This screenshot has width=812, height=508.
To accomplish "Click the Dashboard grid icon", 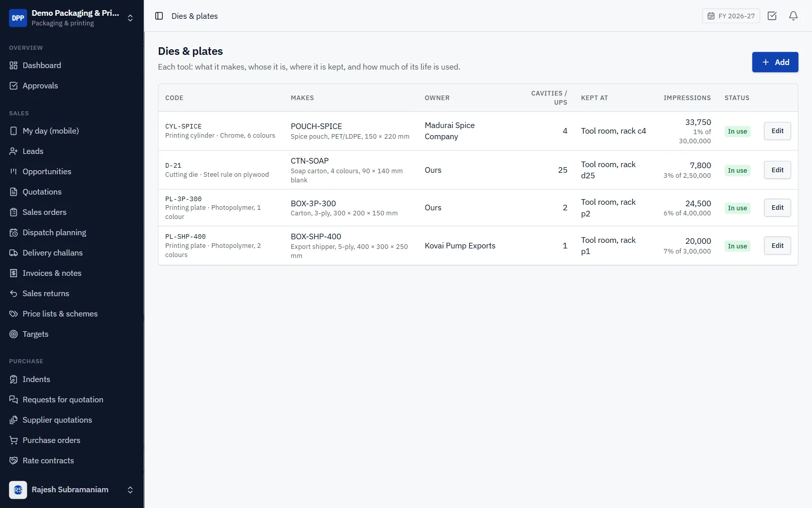I will (x=14, y=66).
